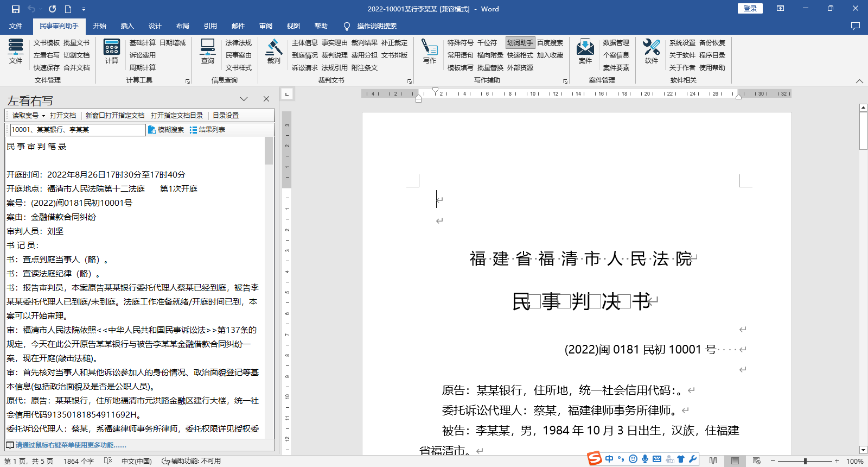Click the ruler tab selector icon
This screenshot has width=868, height=467.
pos(287,94)
